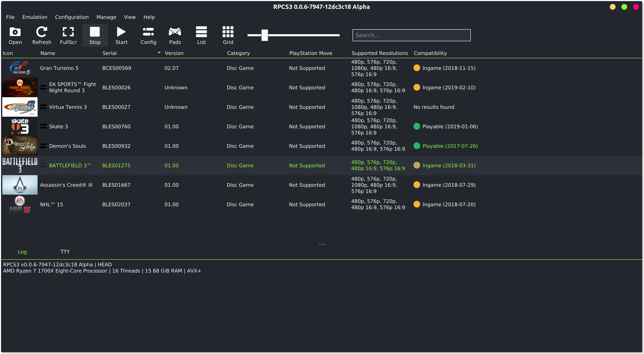Click 'Playable (2019-01-06)' text

pos(450,126)
